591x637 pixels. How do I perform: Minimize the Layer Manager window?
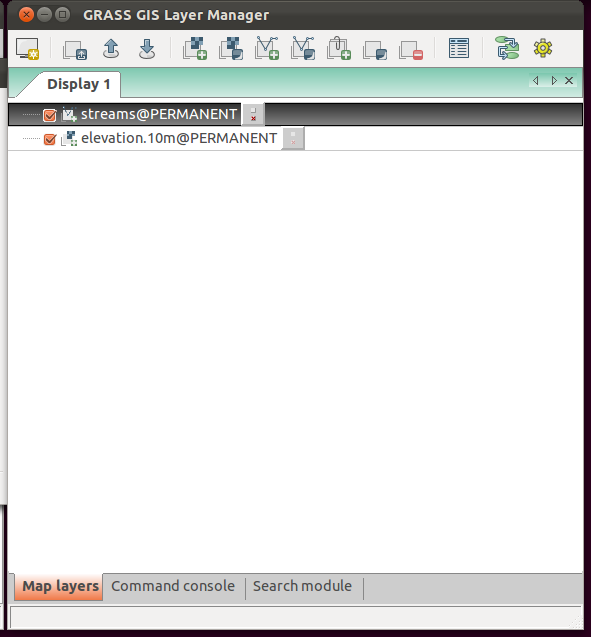tap(44, 15)
